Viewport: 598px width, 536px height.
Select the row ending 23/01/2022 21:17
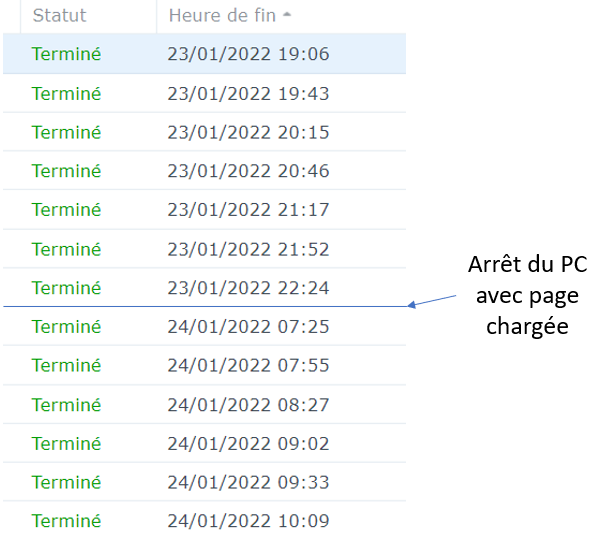click(x=204, y=209)
